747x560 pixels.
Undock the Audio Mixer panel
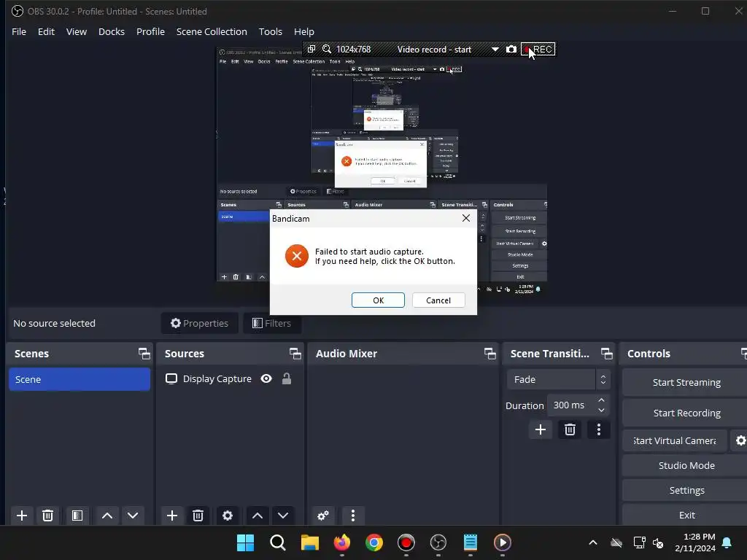489,354
